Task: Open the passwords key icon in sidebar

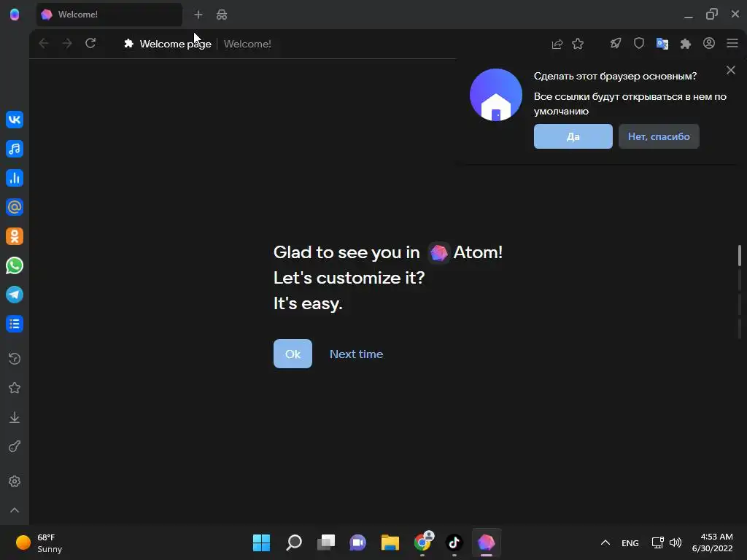Action: click(x=15, y=447)
